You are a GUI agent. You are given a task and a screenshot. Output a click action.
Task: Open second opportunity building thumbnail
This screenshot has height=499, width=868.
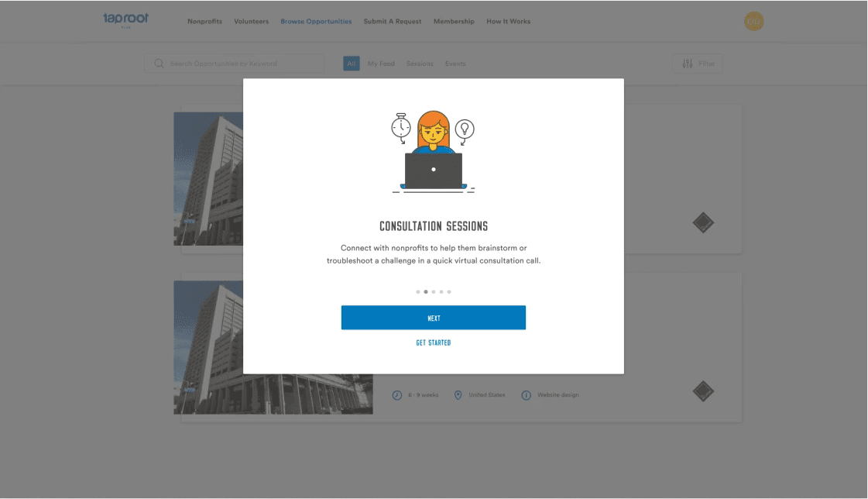click(x=273, y=347)
